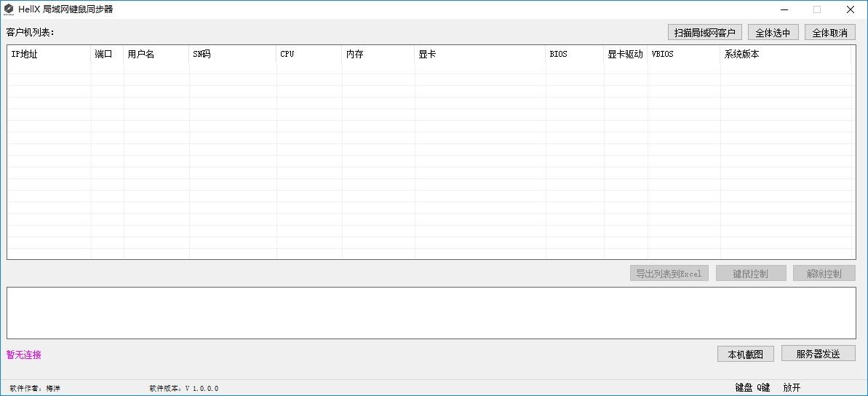Image resolution: width=868 pixels, height=396 pixels.
Task: Minimize the HellX window
Action: 784,9
